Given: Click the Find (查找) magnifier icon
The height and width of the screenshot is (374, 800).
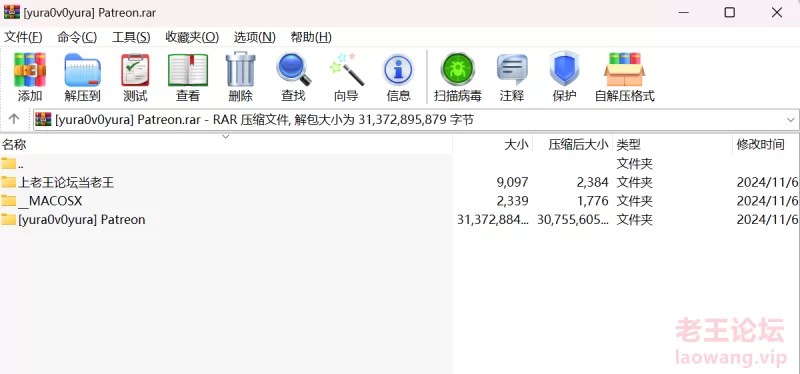Looking at the screenshot, I should click(x=293, y=69).
